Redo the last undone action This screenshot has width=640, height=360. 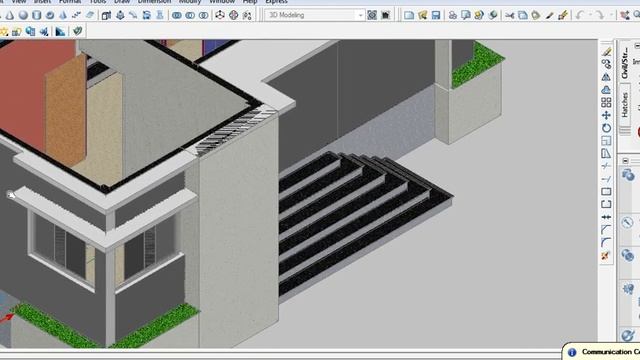click(x=600, y=16)
